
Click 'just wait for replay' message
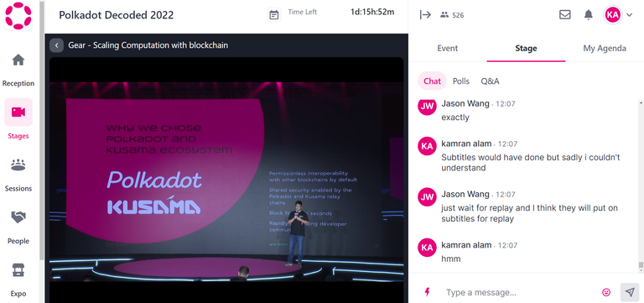pyautogui.click(x=529, y=213)
